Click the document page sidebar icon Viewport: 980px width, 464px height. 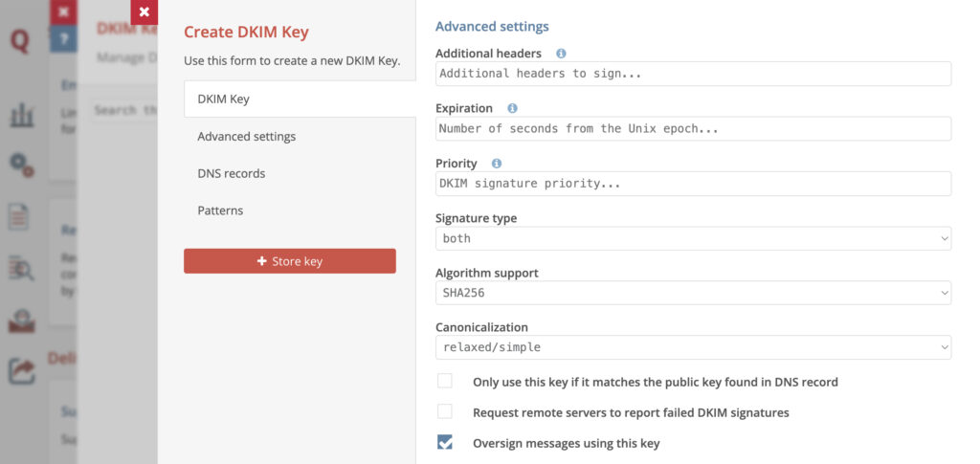[x=20, y=217]
